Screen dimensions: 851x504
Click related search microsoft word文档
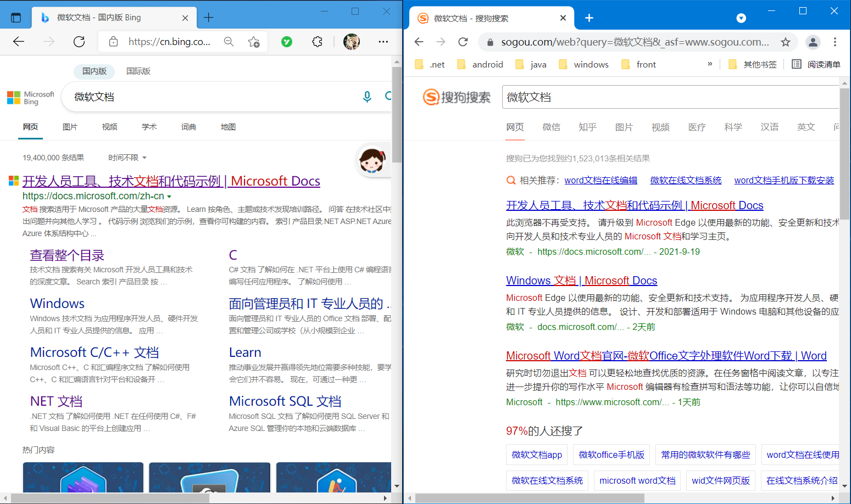(x=637, y=480)
